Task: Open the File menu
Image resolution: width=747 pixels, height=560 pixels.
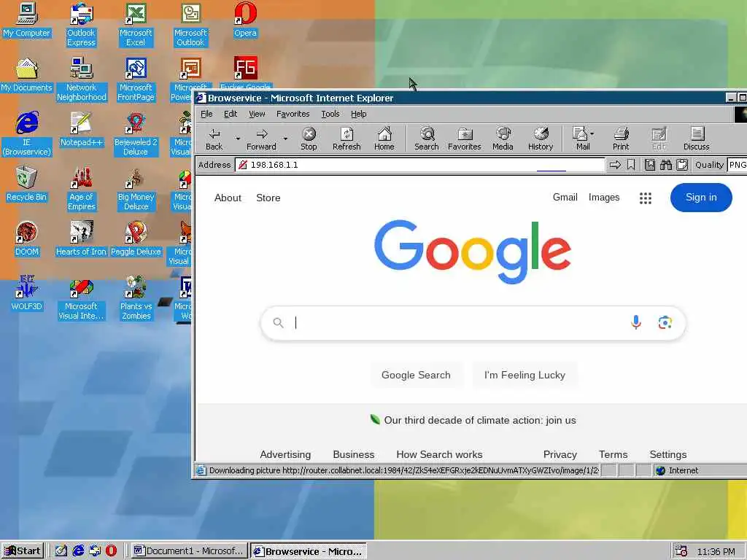Action: (x=206, y=114)
